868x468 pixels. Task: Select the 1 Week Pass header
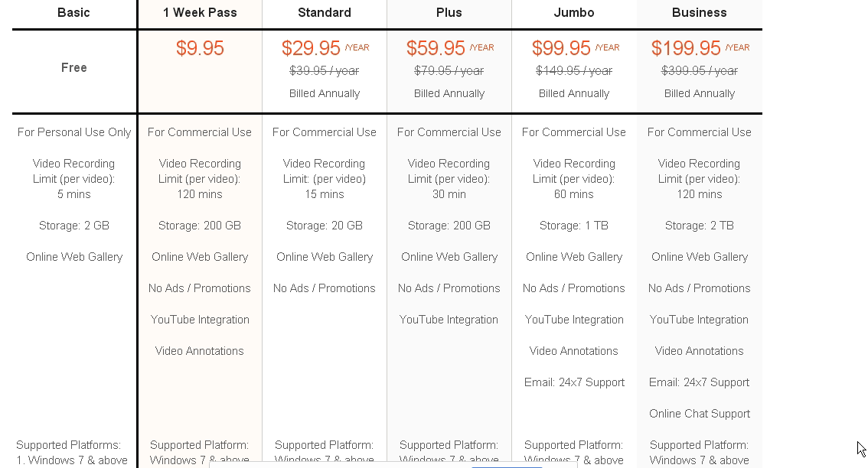coord(200,13)
